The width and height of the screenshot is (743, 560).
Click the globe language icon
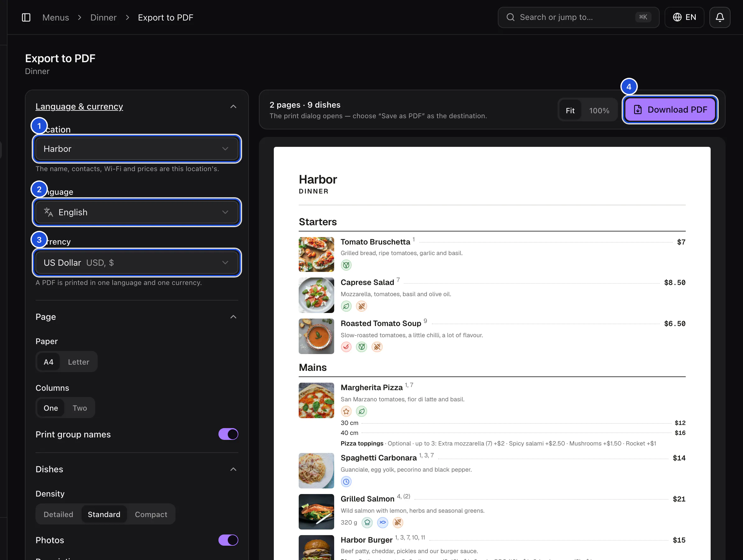[677, 17]
